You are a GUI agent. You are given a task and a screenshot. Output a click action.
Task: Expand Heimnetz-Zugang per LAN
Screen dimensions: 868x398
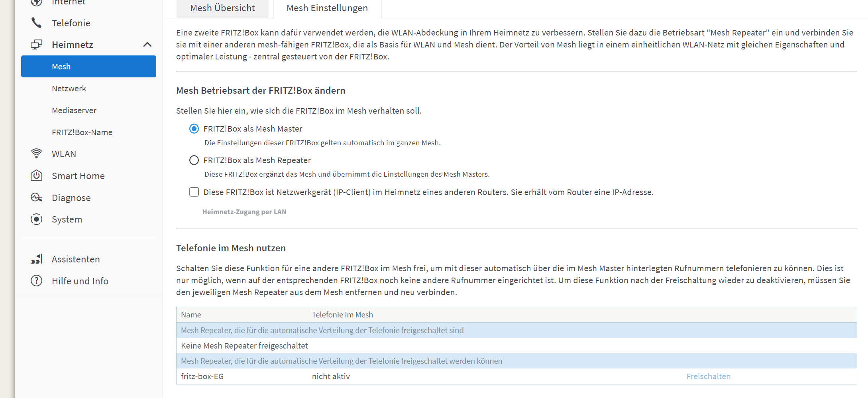point(244,212)
